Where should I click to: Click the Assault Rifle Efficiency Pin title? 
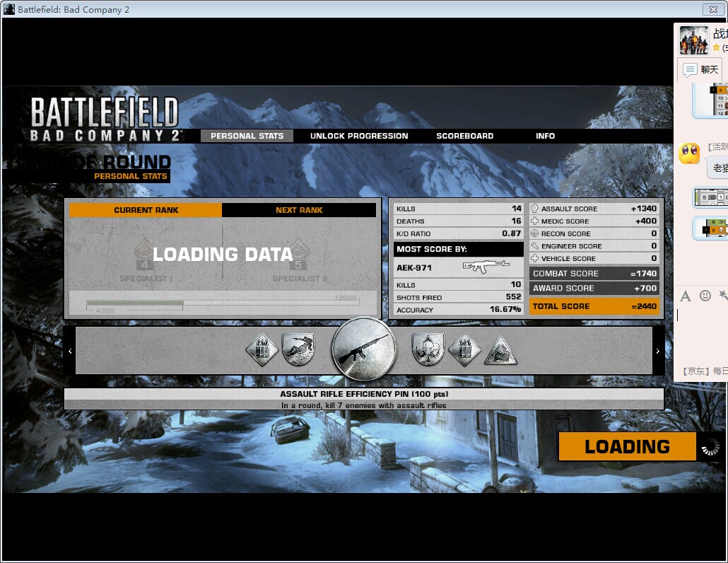coord(364,394)
